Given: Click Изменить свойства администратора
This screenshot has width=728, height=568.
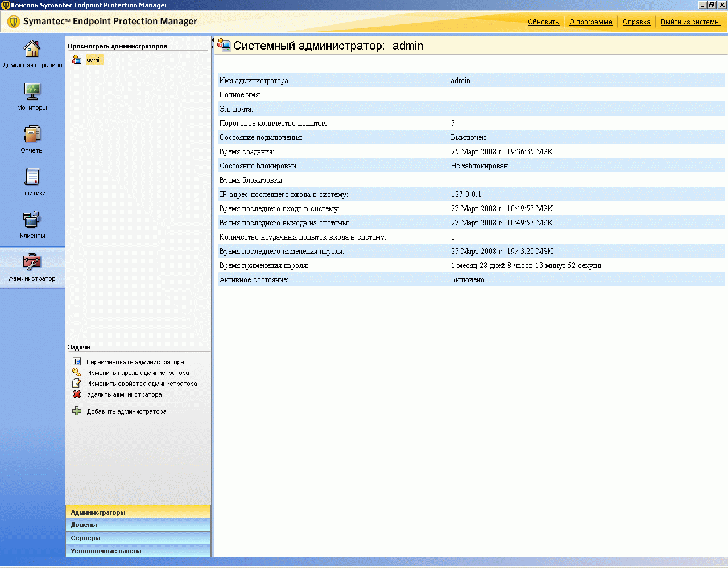Looking at the screenshot, I should tap(142, 384).
